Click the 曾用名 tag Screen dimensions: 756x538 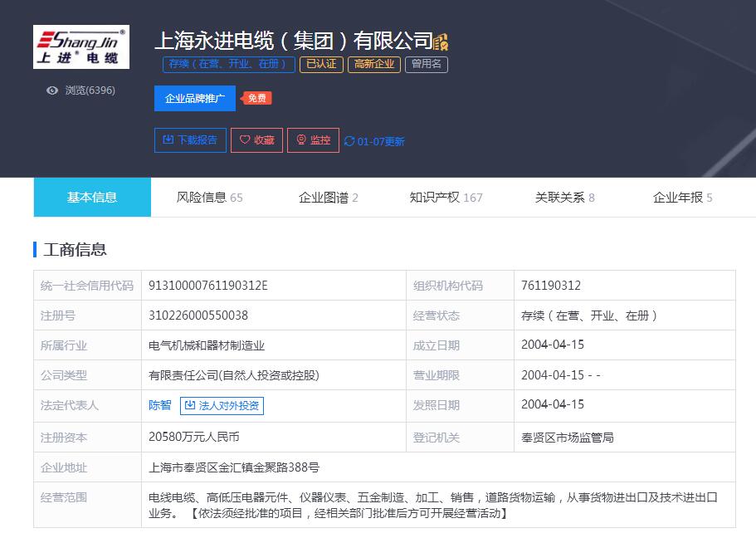click(426, 64)
